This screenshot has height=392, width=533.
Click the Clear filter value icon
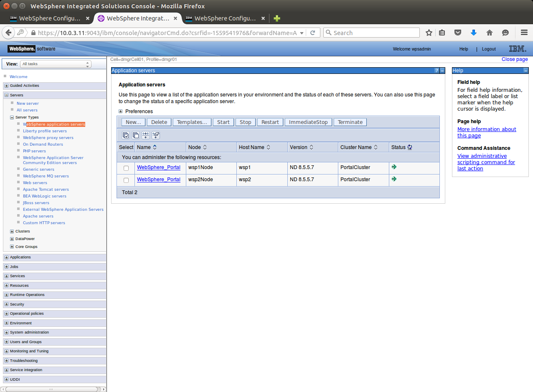pyautogui.click(x=156, y=135)
